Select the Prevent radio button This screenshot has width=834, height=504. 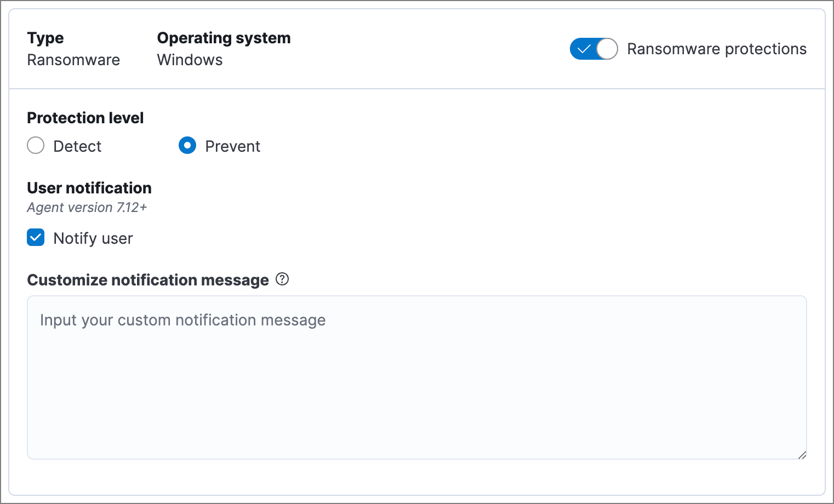187,146
